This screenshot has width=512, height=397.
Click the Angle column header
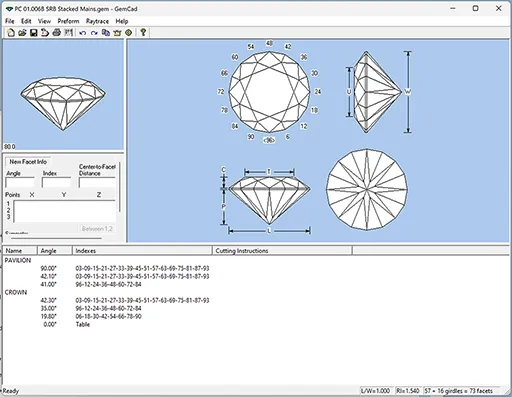pyautogui.click(x=54, y=251)
